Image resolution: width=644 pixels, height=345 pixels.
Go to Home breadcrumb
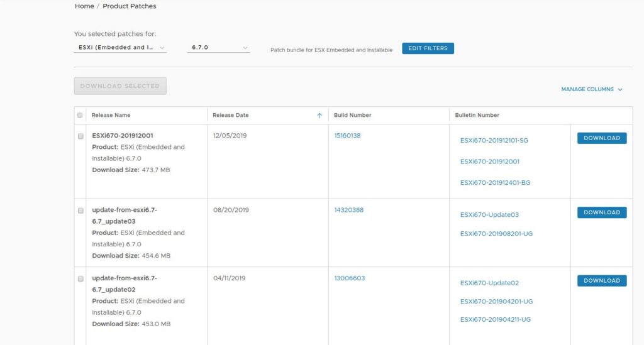[84, 6]
